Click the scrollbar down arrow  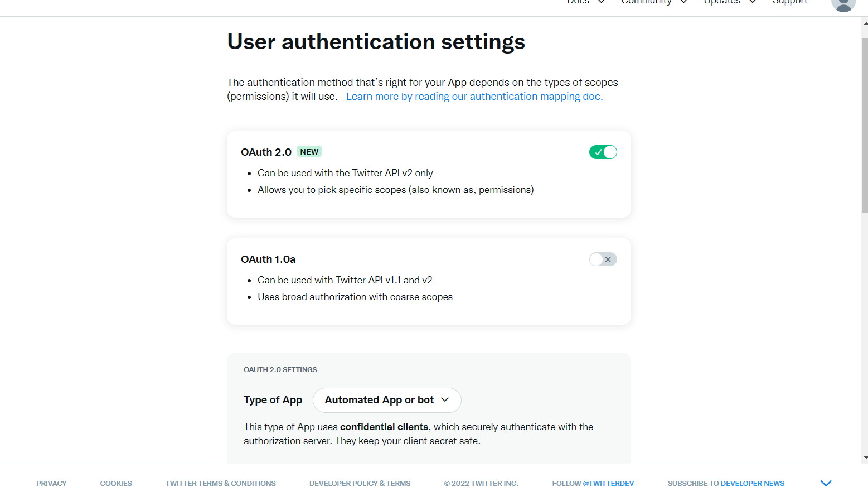click(x=865, y=458)
